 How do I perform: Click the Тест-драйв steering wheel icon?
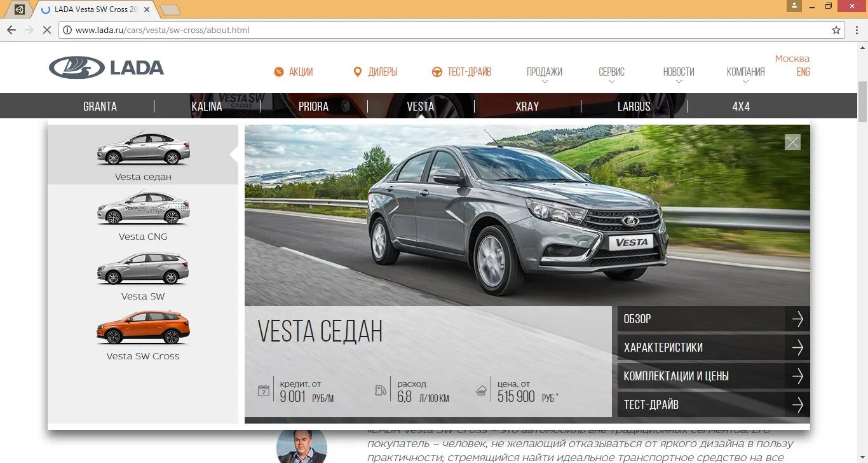[437, 72]
